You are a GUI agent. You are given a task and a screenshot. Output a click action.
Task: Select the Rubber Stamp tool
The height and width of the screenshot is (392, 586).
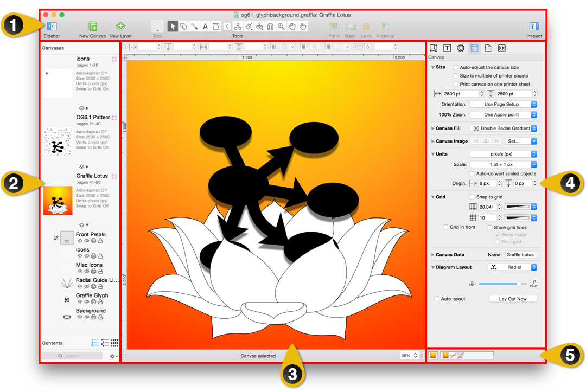259,26
